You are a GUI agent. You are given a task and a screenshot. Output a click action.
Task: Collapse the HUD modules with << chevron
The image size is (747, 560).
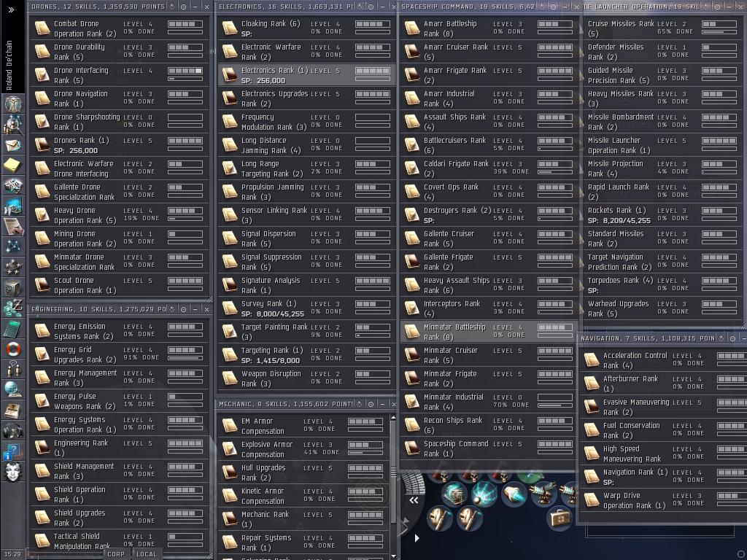[414, 500]
